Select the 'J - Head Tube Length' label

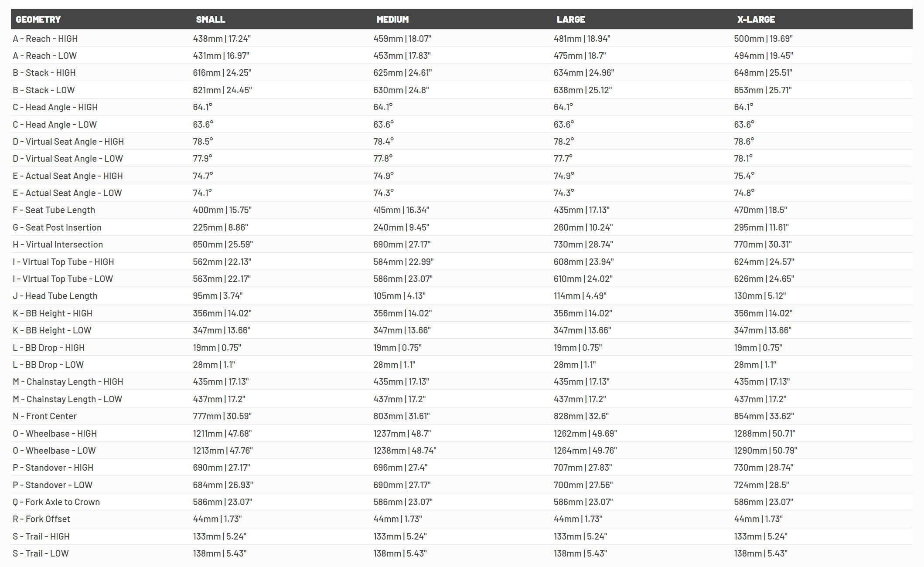pos(55,296)
